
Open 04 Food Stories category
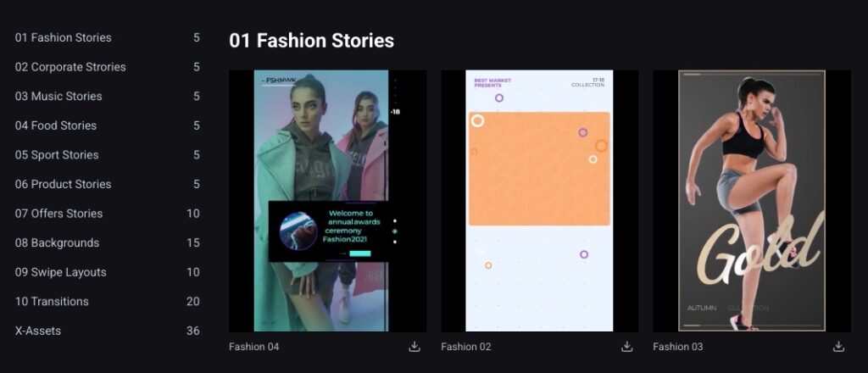(56, 125)
